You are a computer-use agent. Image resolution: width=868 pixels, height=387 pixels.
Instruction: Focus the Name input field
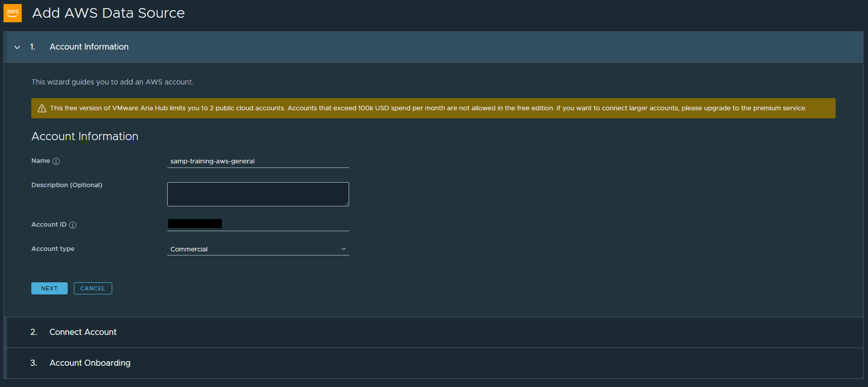coord(258,161)
